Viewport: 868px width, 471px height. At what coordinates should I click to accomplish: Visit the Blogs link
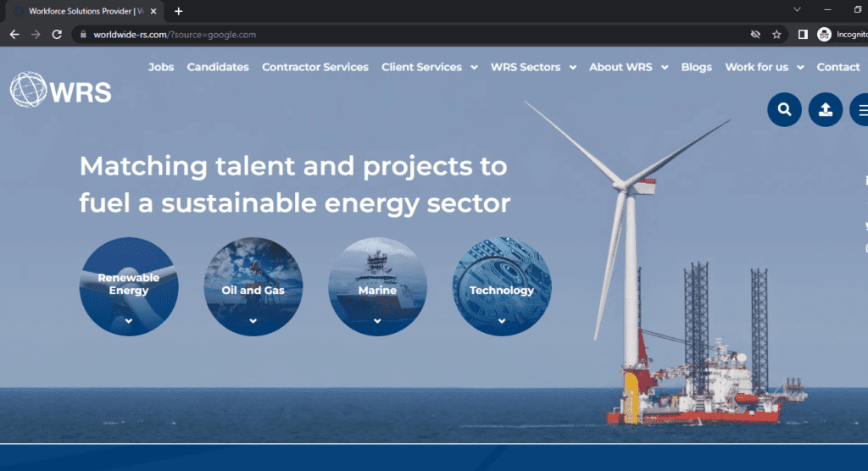pos(696,67)
